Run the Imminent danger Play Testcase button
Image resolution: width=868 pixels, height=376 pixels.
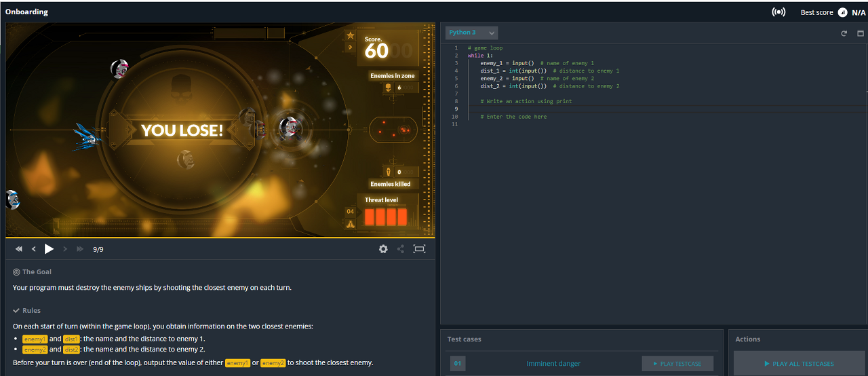click(x=677, y=364)
